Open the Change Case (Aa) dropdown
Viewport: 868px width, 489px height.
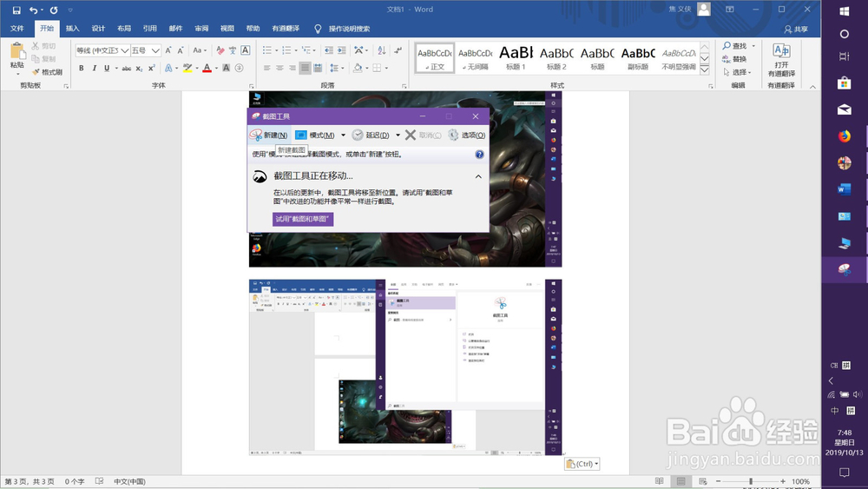tap(200, 50)
